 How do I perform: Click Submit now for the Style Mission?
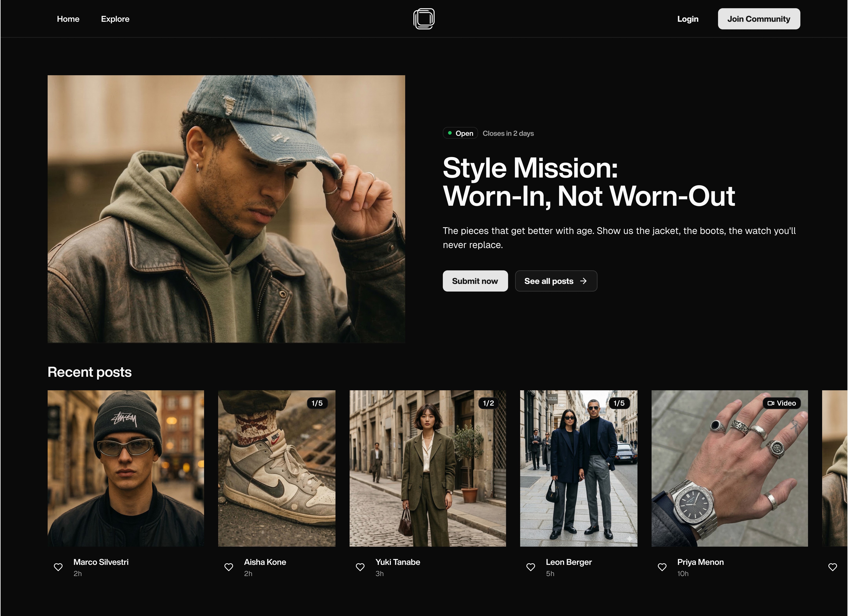coord(475,281)
